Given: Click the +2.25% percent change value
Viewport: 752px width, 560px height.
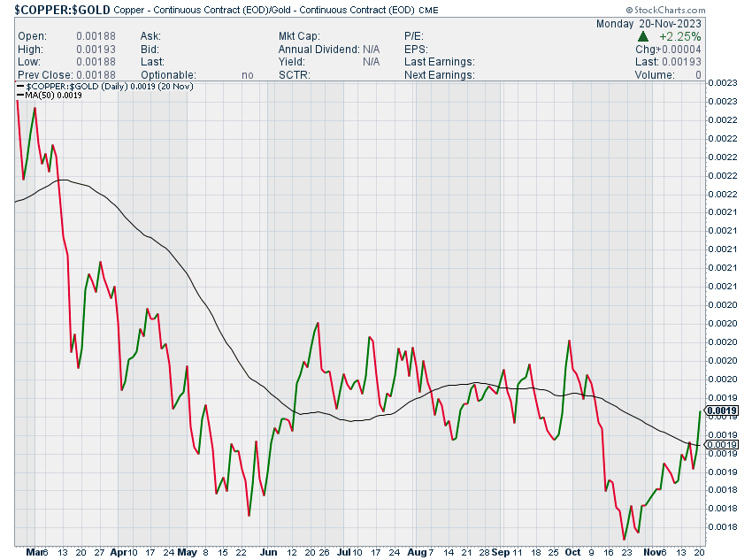Looking at the screenshot, I should tap(679, 36).
